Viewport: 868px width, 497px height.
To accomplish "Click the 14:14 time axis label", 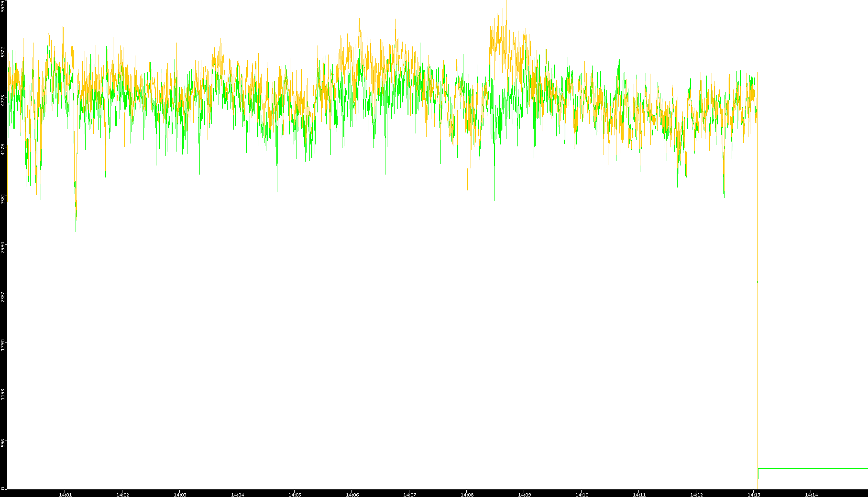I will tap(811, 494).
